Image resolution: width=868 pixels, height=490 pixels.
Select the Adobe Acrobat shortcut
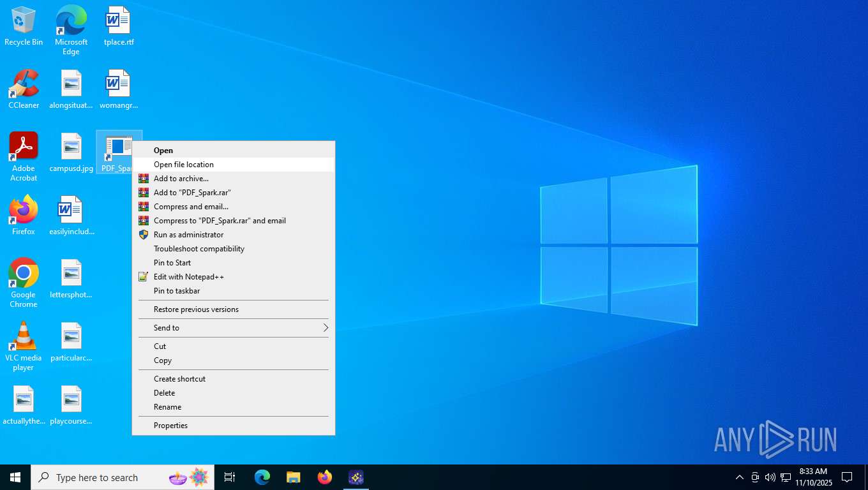click(24, 157)
